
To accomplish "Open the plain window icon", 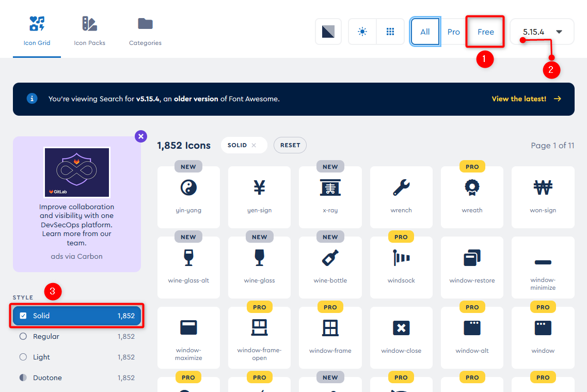I will click(543, 338).
